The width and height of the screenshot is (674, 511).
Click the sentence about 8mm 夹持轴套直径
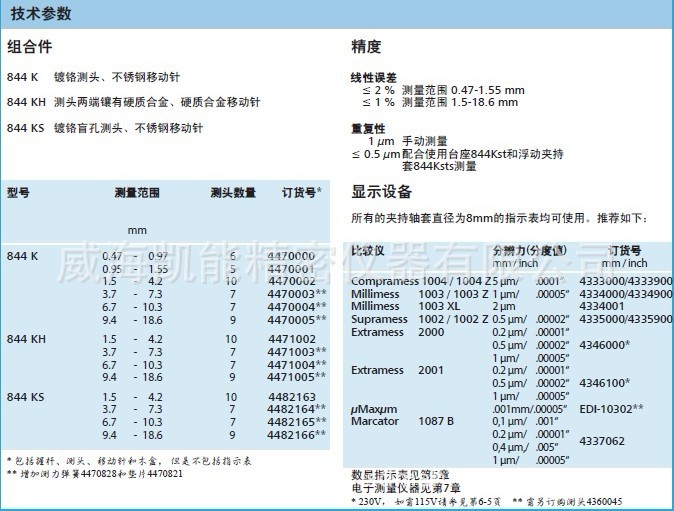pos(499,218)
